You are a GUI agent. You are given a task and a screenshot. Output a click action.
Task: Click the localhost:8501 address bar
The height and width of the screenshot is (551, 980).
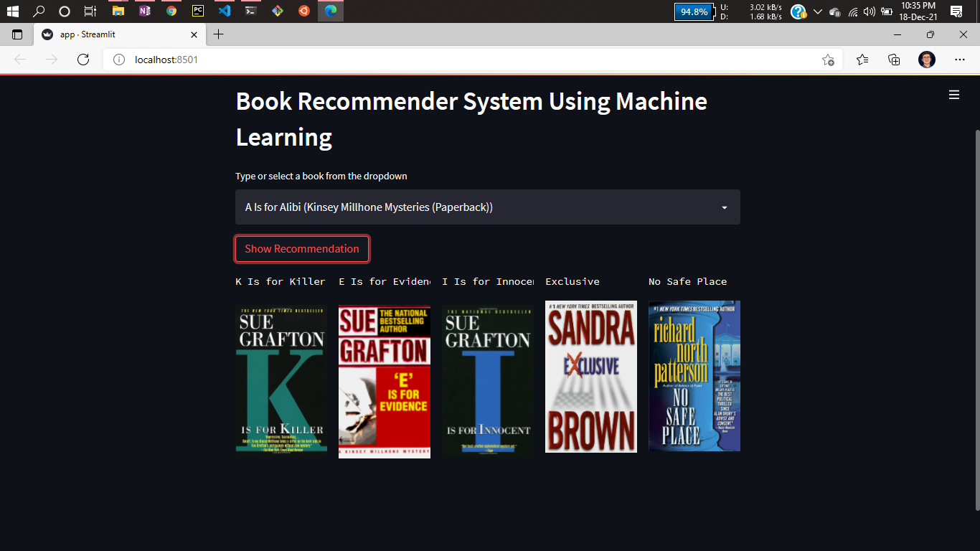pos(473,60)
